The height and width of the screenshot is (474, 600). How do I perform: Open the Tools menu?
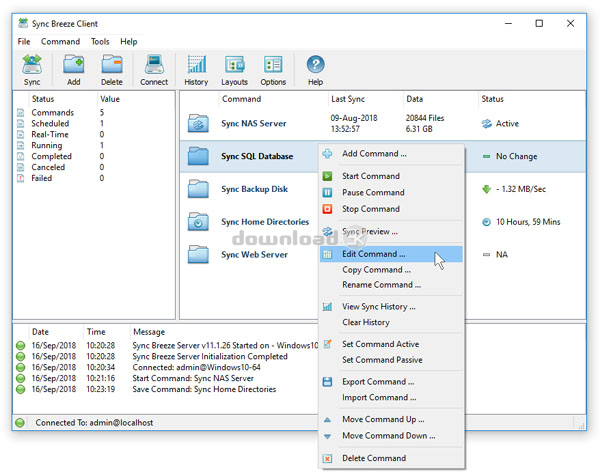coord(100,41)
